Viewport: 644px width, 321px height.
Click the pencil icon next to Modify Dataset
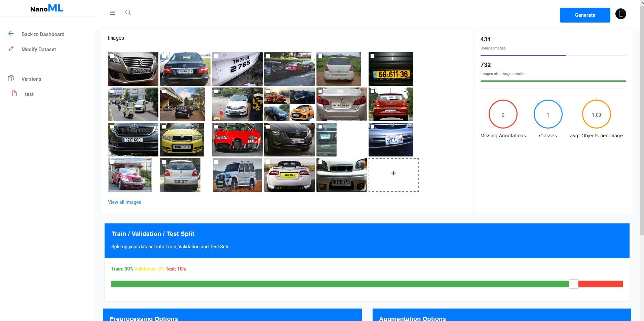coord(11,49)
